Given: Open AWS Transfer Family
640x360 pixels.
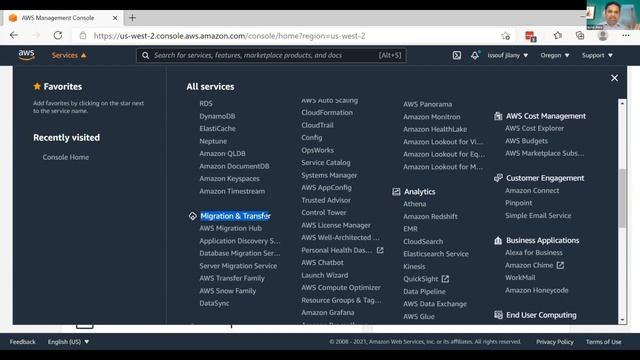Looking at the screenshot, I should [x=232, y=278].
